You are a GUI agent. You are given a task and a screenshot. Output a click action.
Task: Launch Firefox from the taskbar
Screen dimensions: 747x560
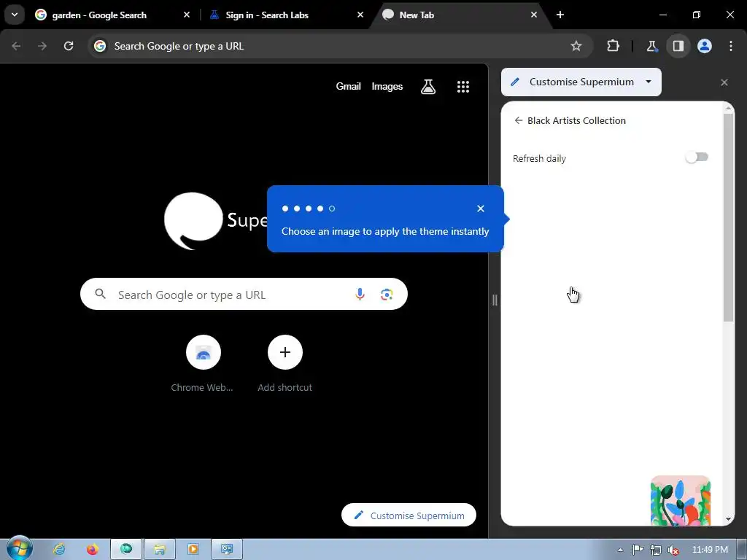click(92, 550)
